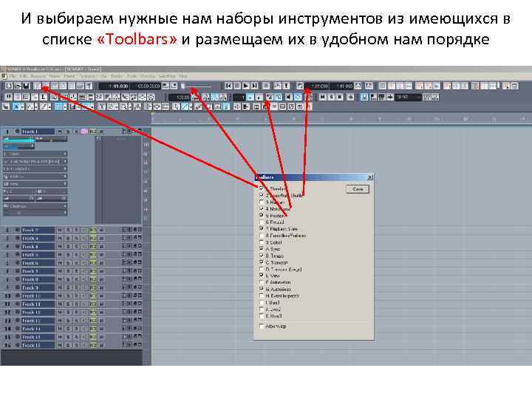Start playback with the Play button
532x399 pixels.
click(246, 86)
